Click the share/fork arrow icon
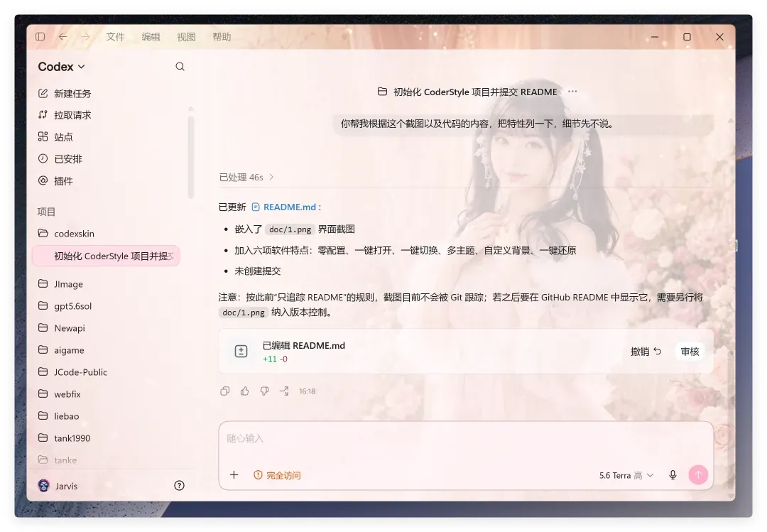 click(x=283, y=391)
